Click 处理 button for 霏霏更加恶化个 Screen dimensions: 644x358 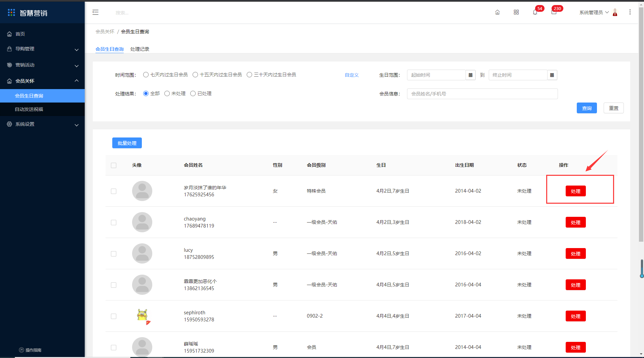576,285
